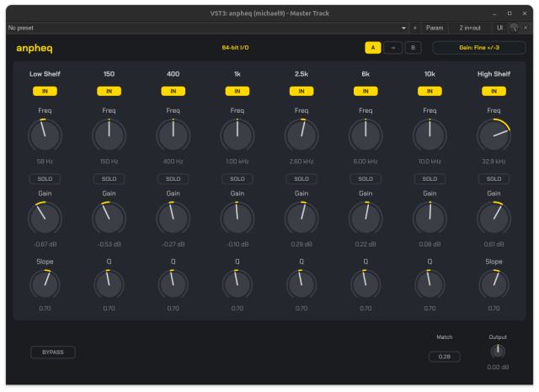Click the 2.5k band Gain knob

(302, 219)
